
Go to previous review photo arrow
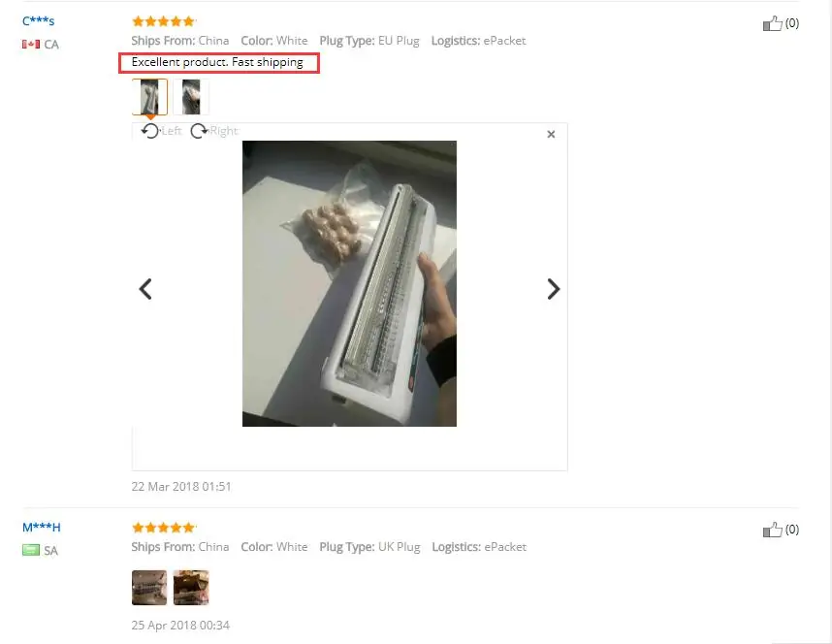(145, 289)
